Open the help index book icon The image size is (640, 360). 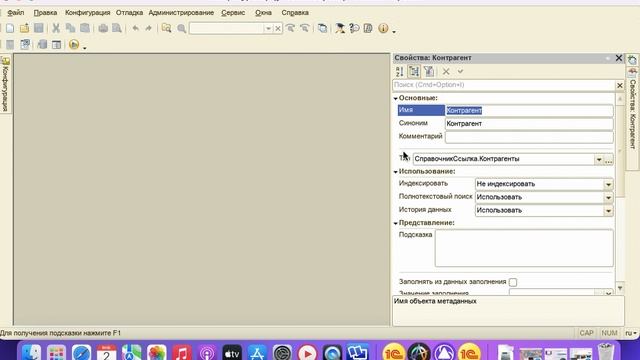pyautogui.click(x=368, y=28)
